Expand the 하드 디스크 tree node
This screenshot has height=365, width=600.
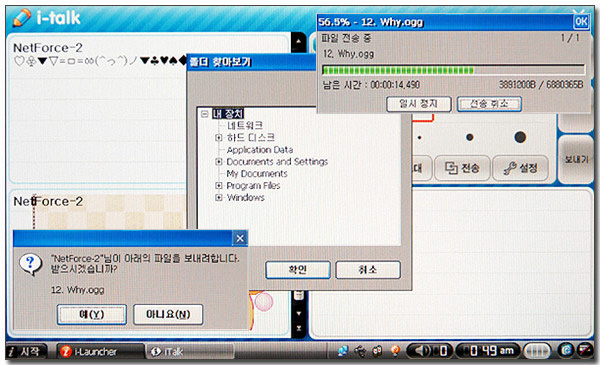(218, 137)
